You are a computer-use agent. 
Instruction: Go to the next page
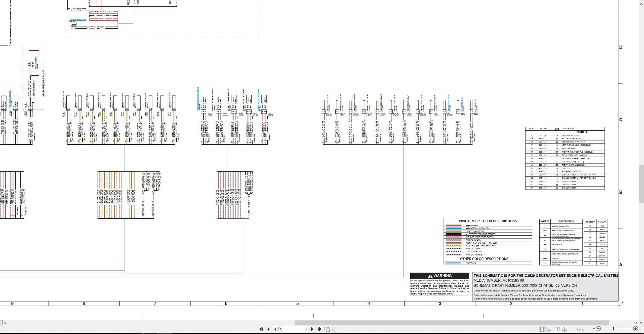(312, 329)
